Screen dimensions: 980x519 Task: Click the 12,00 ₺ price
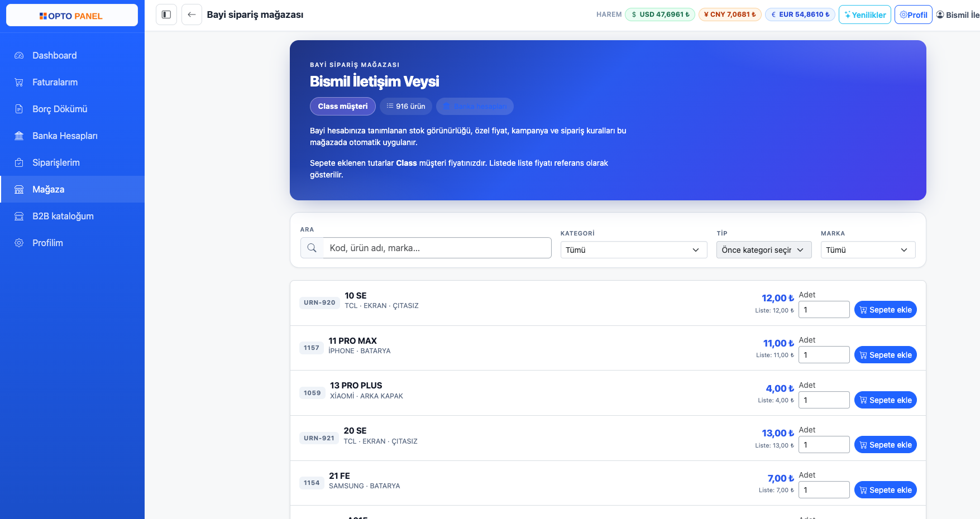coord(778,298)
